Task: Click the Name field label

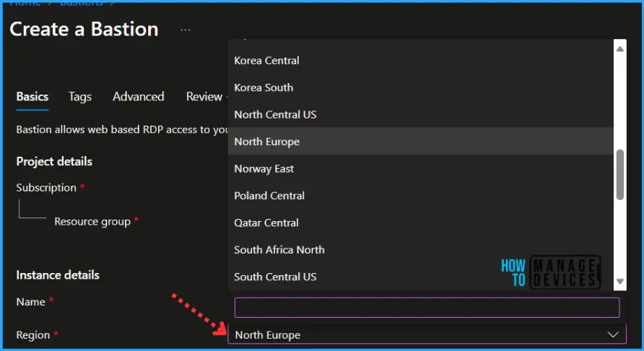Action: coord(31,302)
